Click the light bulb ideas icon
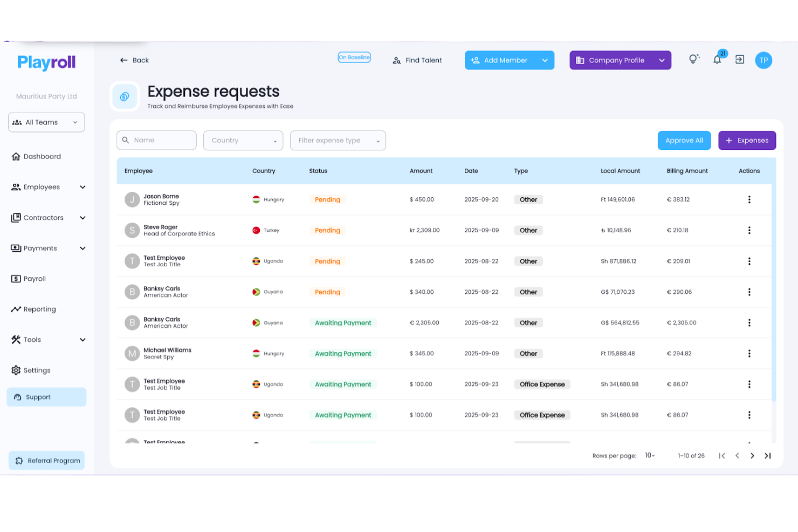 693,60
